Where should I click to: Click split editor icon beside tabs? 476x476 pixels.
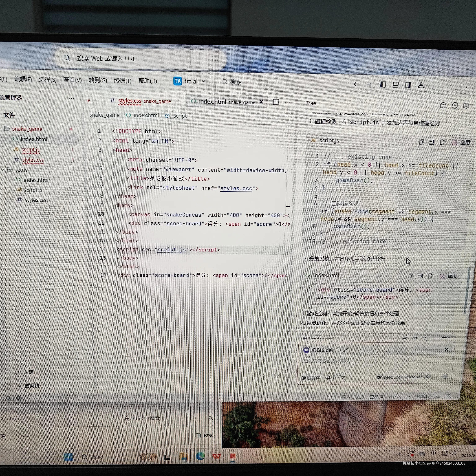click(x=276, y=102)
